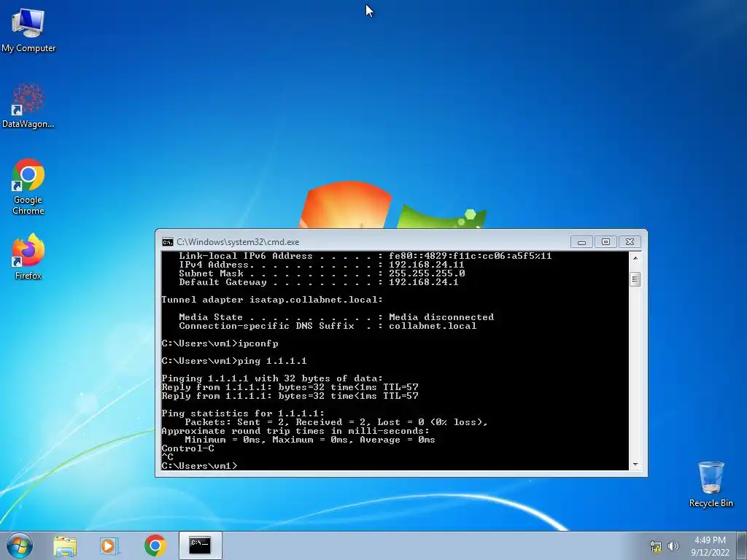Viewport: 747px width, 560px height.
Task: Click the ipconfp command line
Action: (220, 343)
